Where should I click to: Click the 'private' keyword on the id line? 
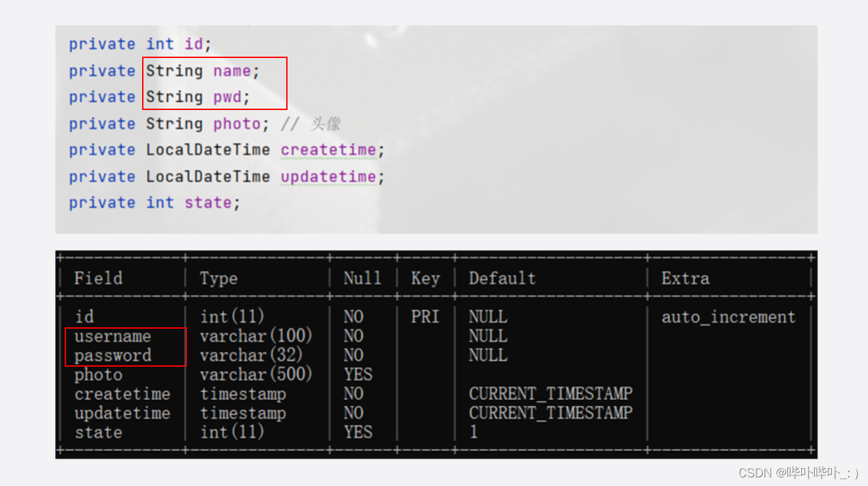(102, 45)
